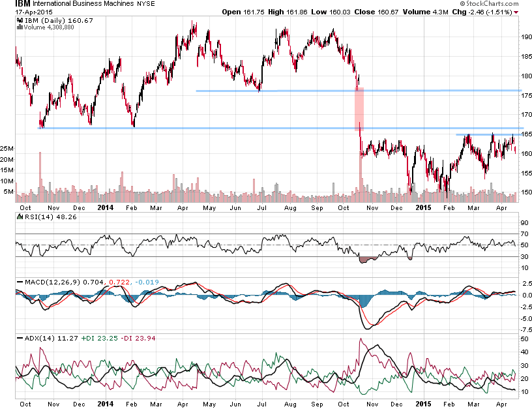Click Jul on the price chart date axis
The image size is (532, 409).
(261, 207)
